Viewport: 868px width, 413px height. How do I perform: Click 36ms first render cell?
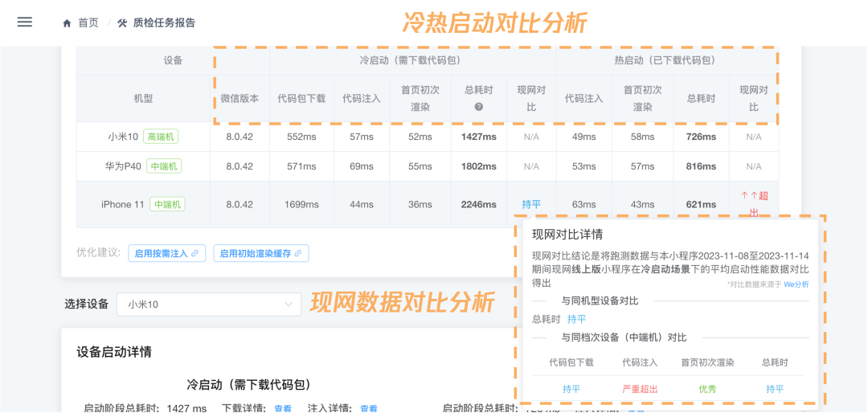[420, 204]
